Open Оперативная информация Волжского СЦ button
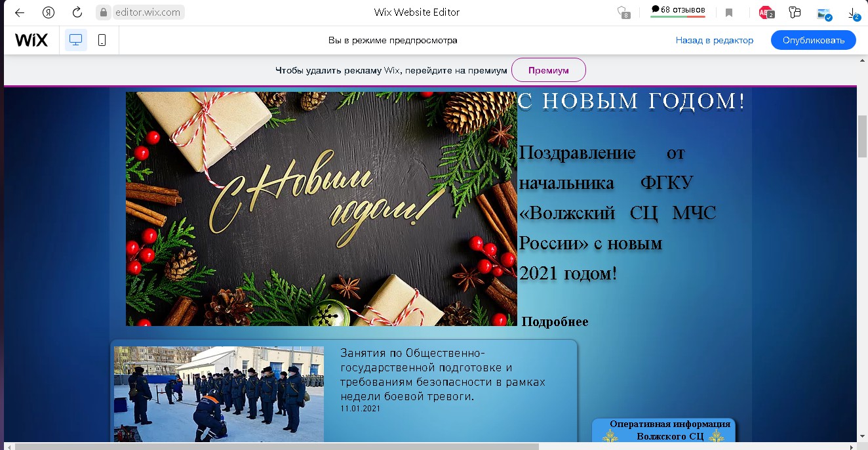Viewport: 868px width, 450px height. pos(663,430)
